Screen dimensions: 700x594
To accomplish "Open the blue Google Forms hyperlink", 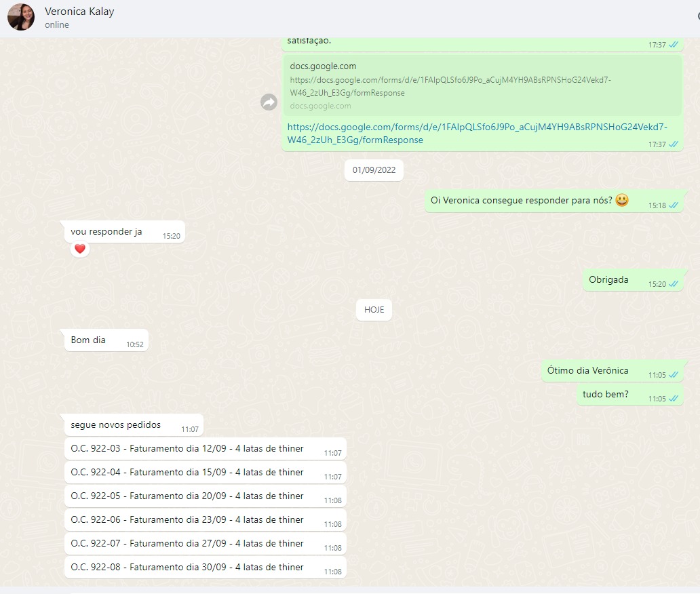I will coord(477,134).
